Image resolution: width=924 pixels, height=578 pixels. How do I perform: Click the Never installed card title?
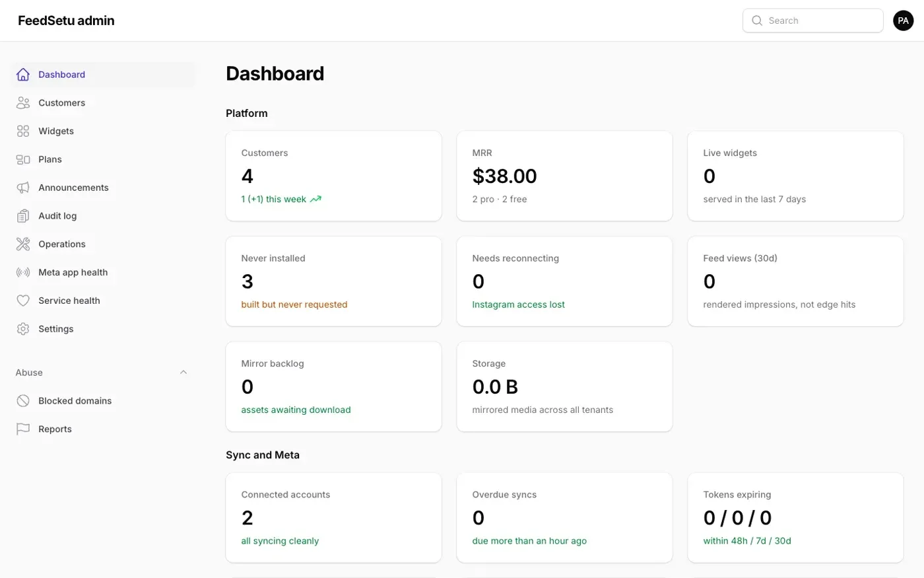[x=273, y=258]
